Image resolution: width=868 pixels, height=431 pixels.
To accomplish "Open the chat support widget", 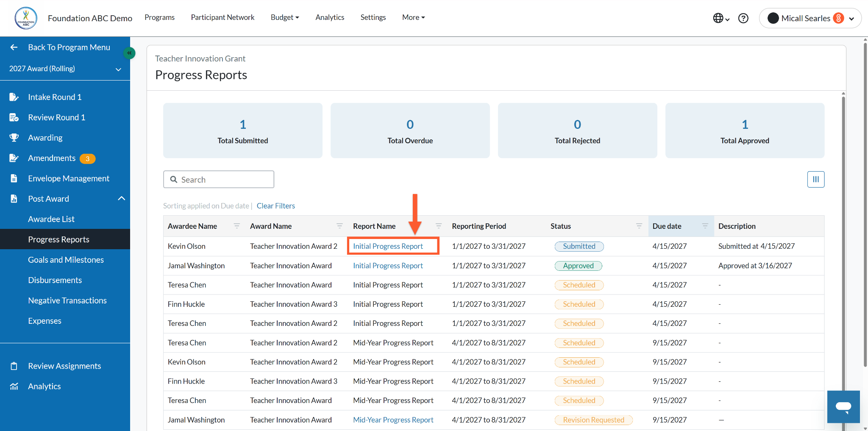I will pos(843,407).
